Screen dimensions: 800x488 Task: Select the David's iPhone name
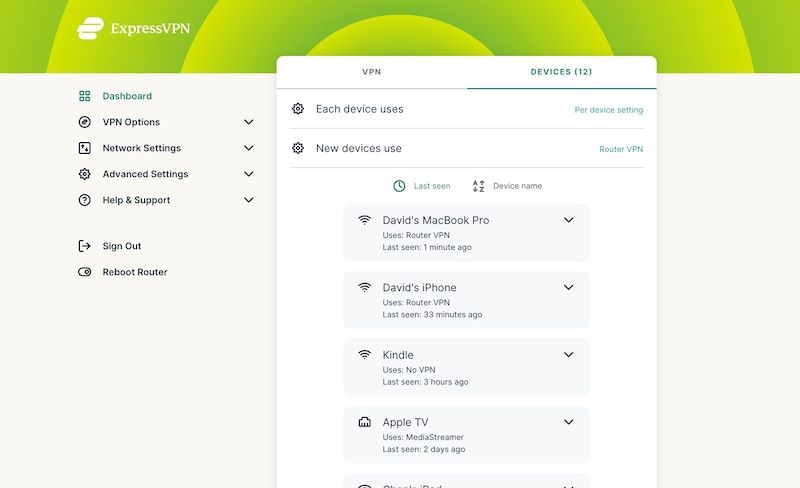pos(419,287)
